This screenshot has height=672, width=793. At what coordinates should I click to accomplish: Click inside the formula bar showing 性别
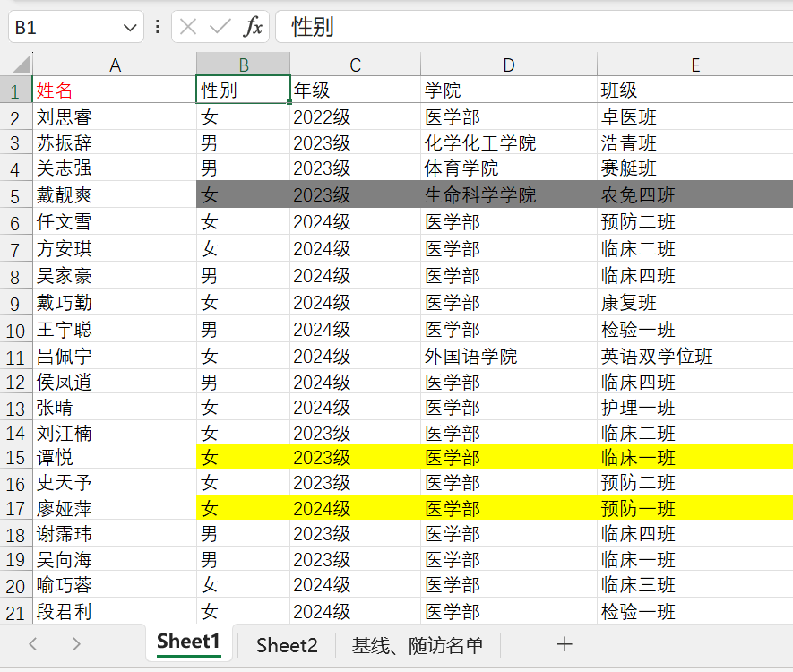pos(538,27)
